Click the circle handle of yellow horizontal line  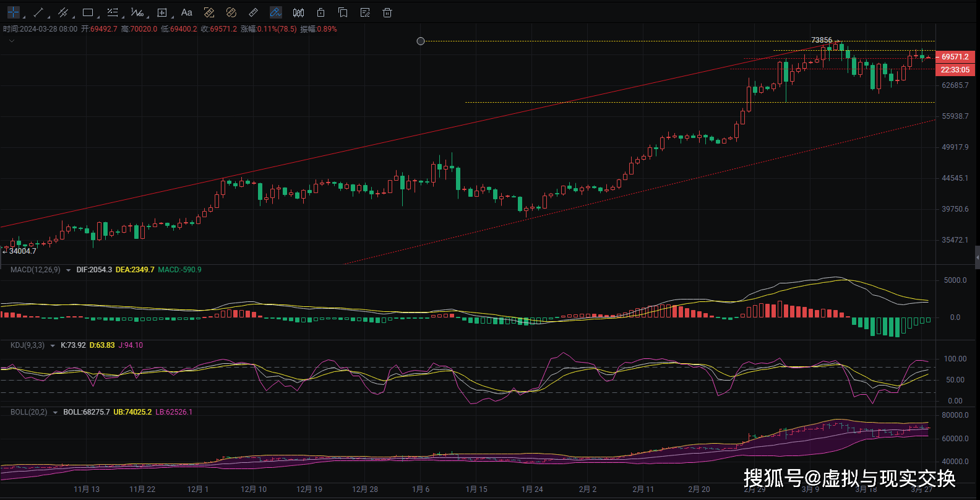pyautogui.click(x=421, y=41)
